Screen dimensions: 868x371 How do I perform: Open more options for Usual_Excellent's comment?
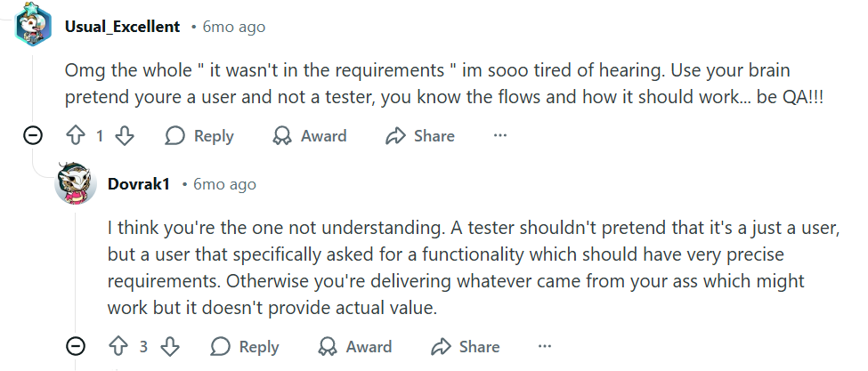point(500,136)
